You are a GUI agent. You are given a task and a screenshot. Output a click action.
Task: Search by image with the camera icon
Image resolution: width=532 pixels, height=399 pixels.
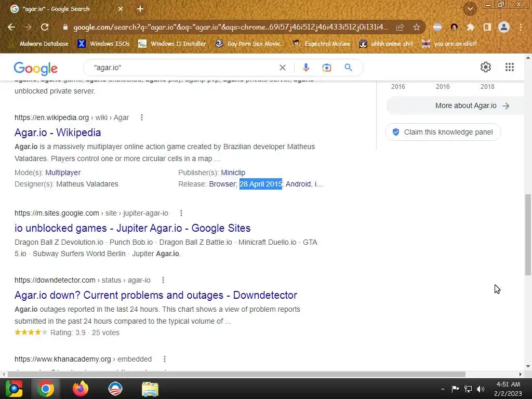coord(327,68)
